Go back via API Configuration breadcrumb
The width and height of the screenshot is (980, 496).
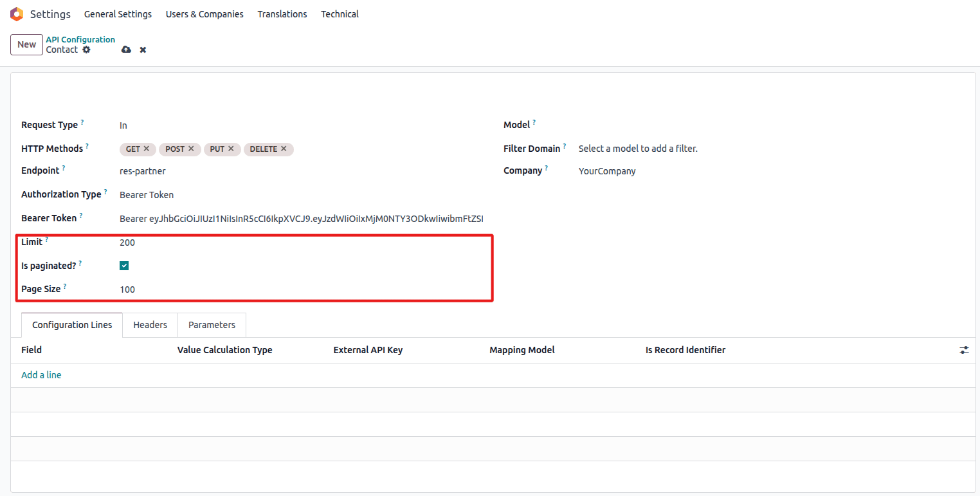(x=80, y=39)
